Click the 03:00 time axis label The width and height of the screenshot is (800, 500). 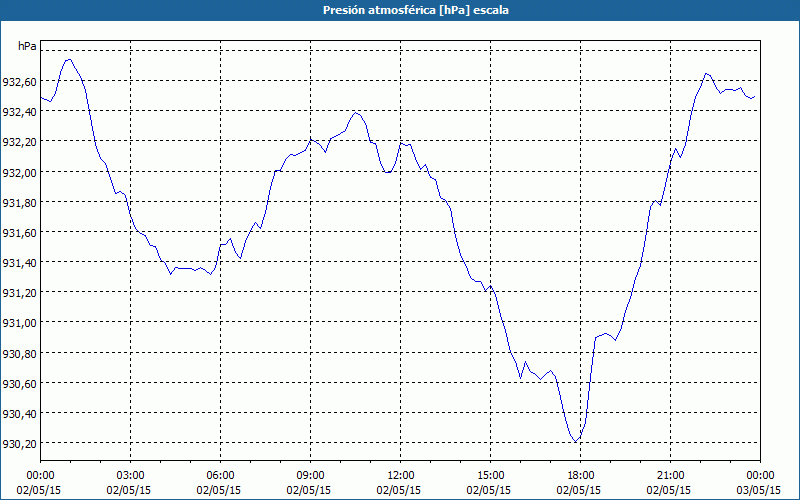tap(131, 475)
